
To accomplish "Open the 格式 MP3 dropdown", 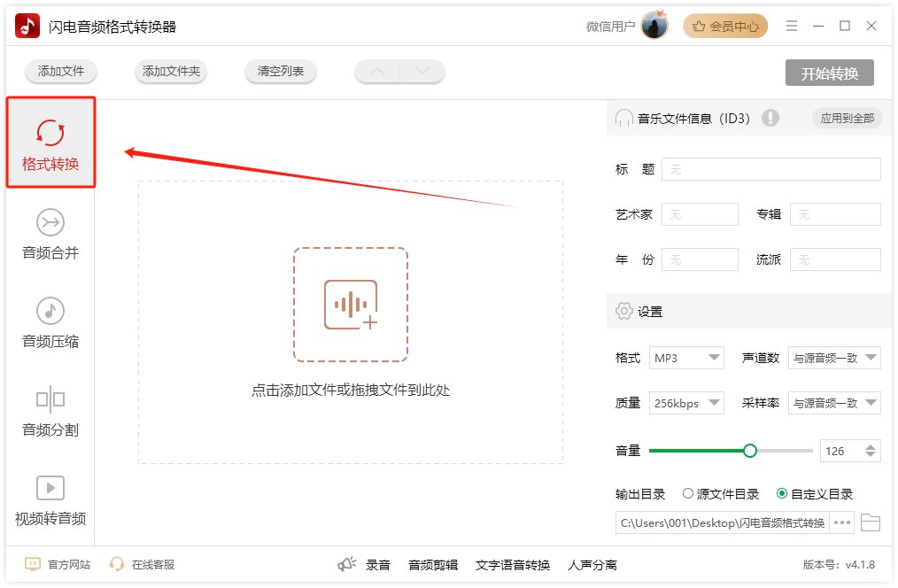I will click(686, 358).
